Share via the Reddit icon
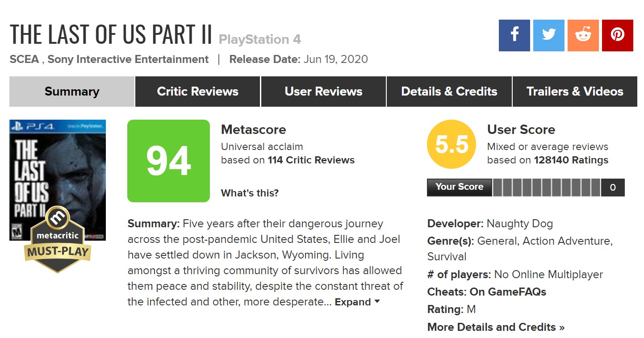 583,35
